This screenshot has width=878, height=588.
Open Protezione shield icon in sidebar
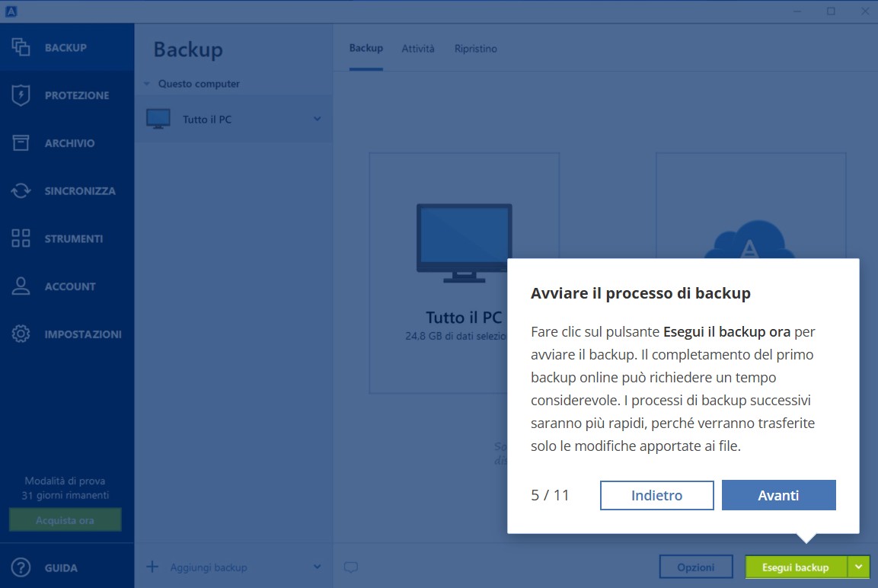[21, 95]
